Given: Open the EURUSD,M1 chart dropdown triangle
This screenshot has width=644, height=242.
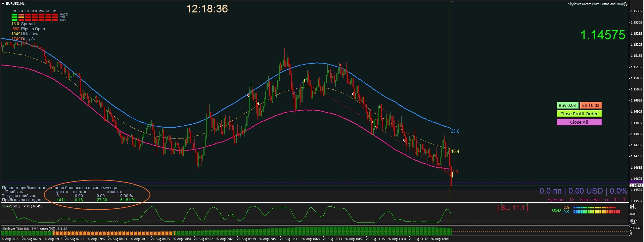Looking at the screenshot, I should coord(3,4).
